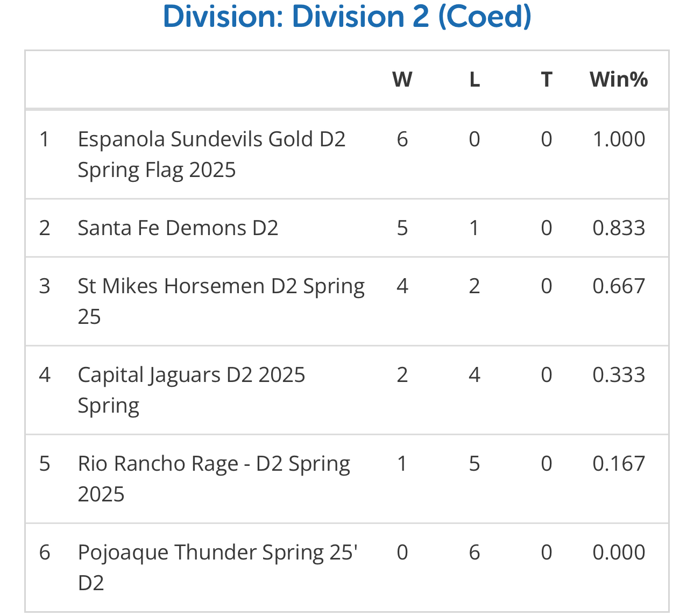This screenshot has width=694, height=616.
Task: Click the 0.333 win percentage value
Action: [x=619, y=375]
